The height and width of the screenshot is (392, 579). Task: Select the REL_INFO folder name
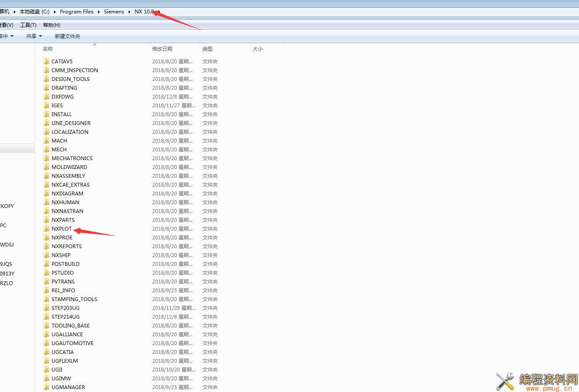(63, 290)
